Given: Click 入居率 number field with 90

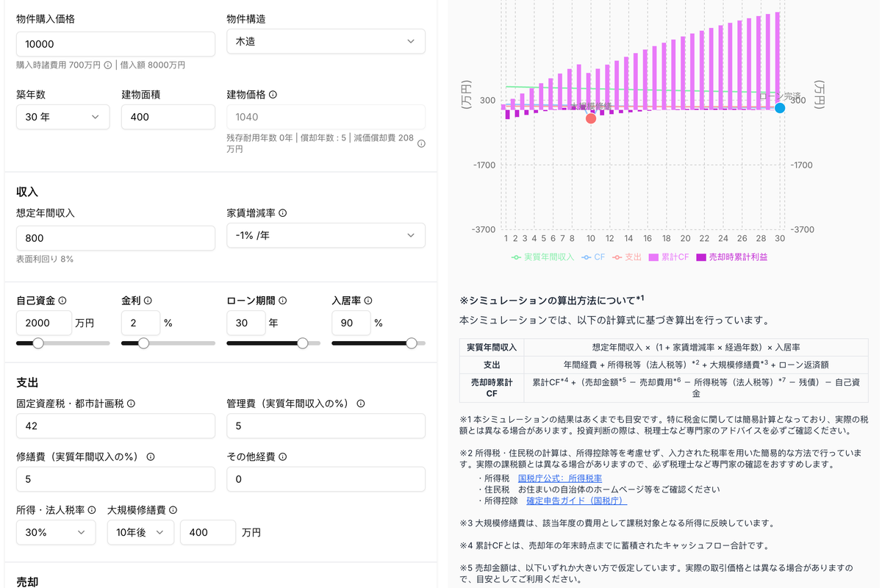Looking at the screenshot, I should [351, 323].
